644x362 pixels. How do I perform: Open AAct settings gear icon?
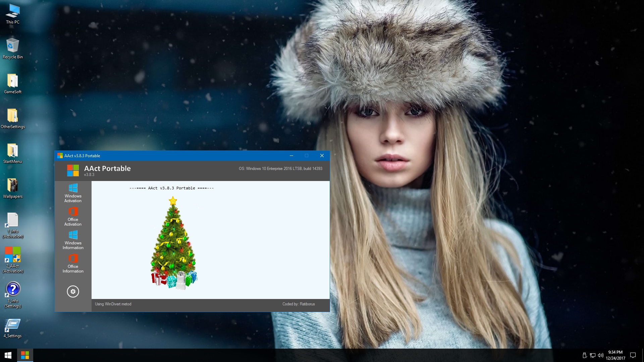(x=73, y=292)
